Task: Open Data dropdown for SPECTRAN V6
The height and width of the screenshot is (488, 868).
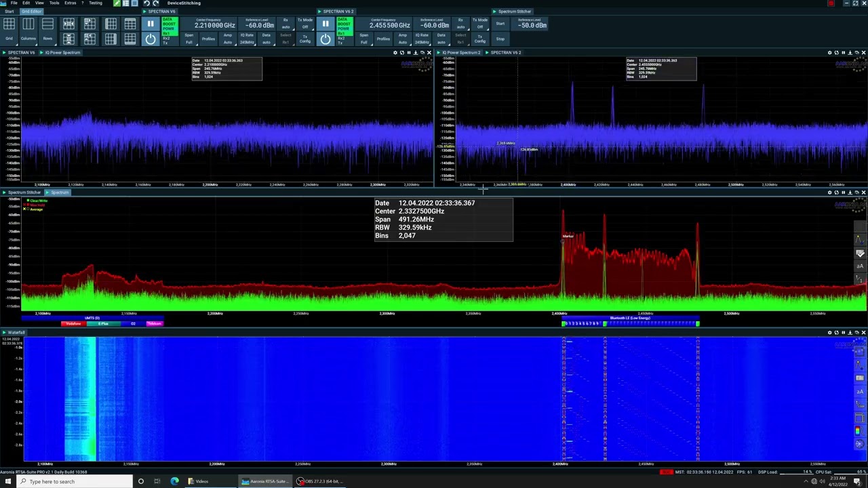Action: tap(267, 39)
